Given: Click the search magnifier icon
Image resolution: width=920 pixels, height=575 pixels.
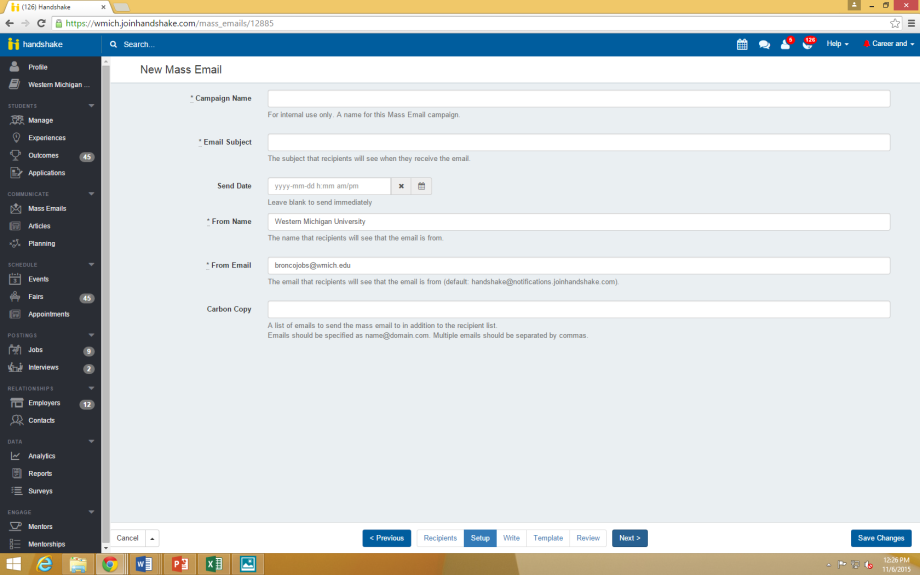Looking at the screenshot, I should (113, 44).
